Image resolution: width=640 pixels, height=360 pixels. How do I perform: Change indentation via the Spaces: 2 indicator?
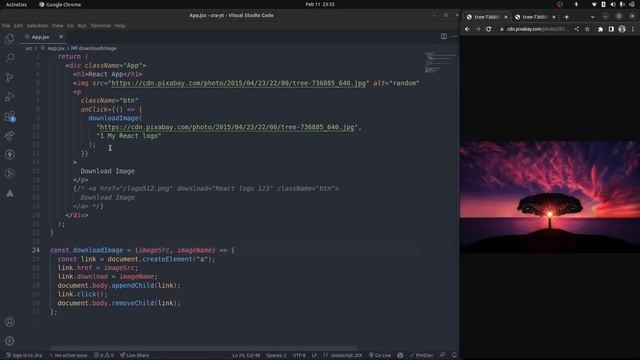[276, 356]
